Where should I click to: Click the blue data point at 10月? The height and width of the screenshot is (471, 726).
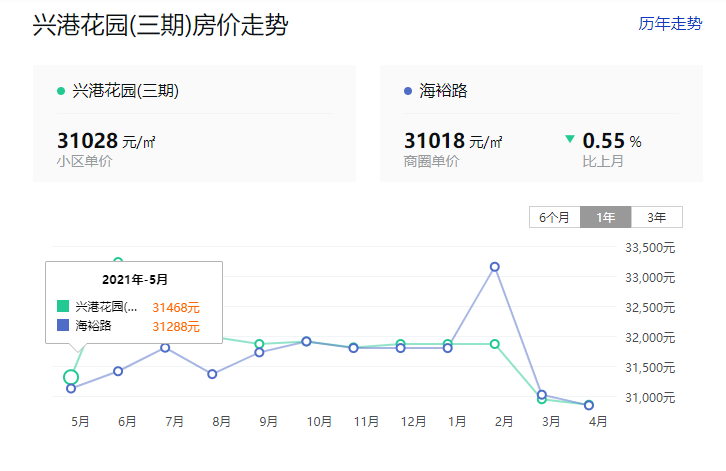[306, 341]
